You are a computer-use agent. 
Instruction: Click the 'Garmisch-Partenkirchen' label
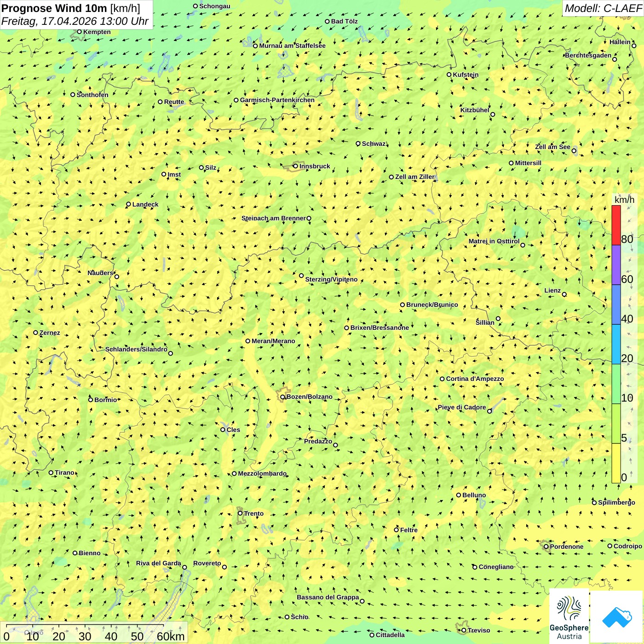[277, 100]
